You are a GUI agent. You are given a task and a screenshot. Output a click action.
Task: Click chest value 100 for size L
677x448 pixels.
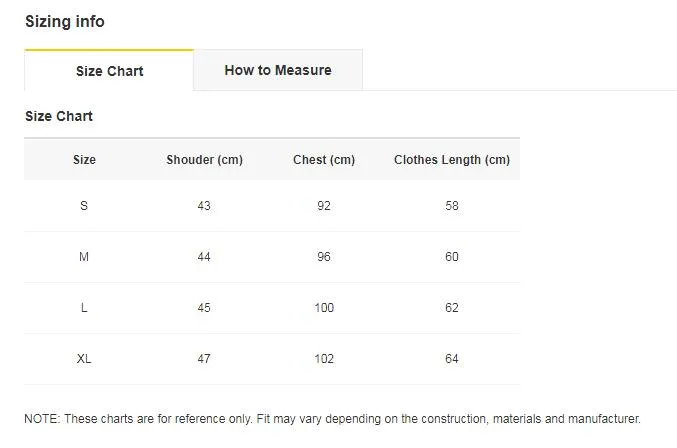tap(324, 308)
